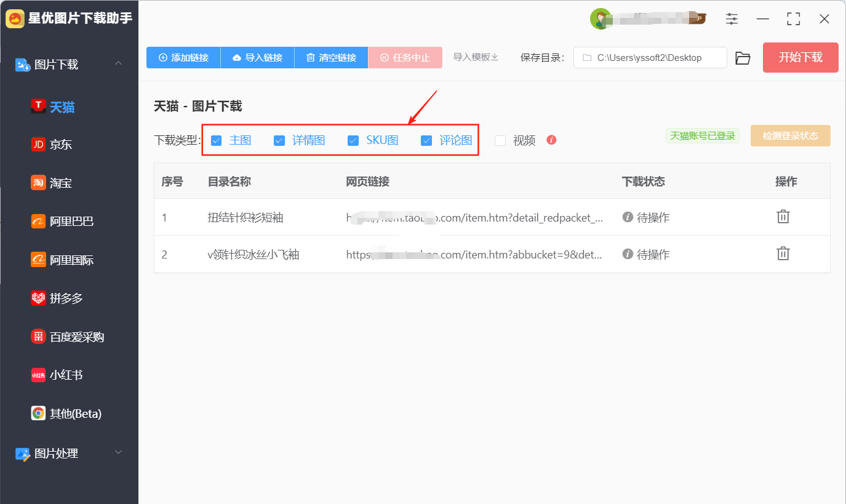Image resolution: width=846 pixels, height=504 pixels.
Task: Delete the 扭结针织衫短袖 row with trash icon
Action: pyautogui.click(x=783, y=217)
